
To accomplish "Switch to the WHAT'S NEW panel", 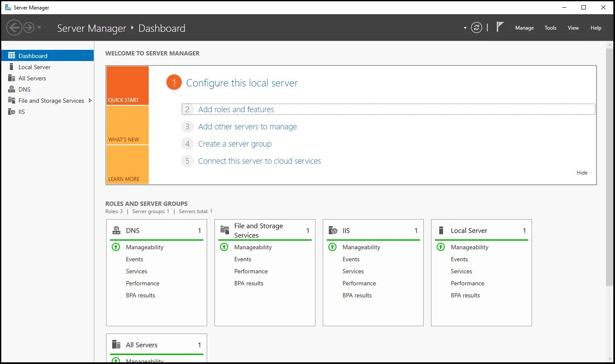I will coord(127,125).
